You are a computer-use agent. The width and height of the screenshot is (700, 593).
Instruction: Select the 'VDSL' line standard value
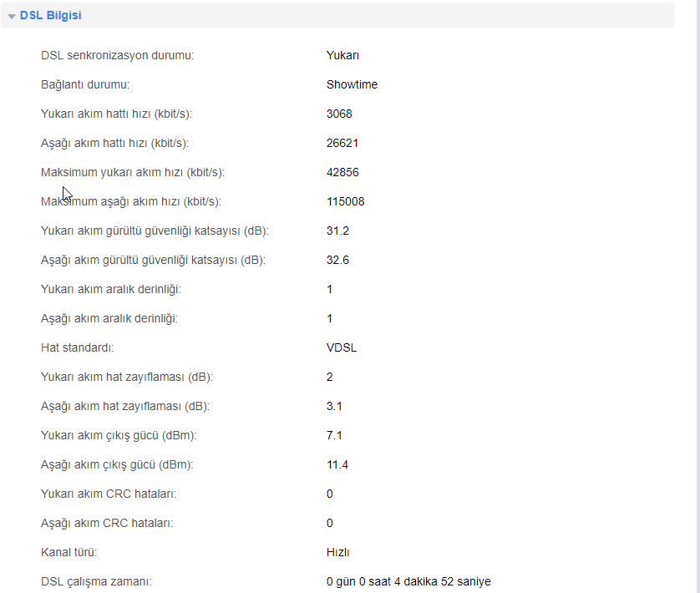click(342, 347)
